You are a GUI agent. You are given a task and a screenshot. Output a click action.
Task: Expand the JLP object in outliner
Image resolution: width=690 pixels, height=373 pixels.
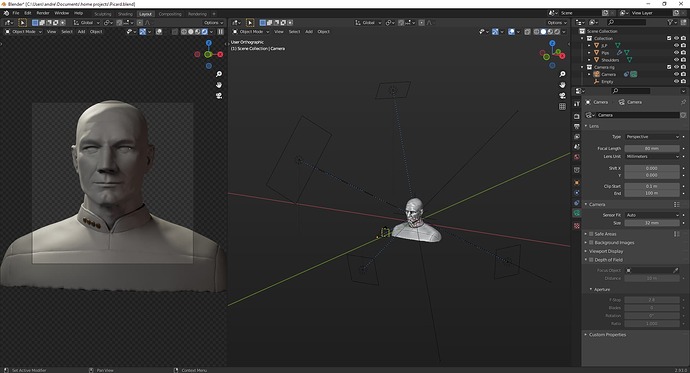click(x=590, y=45)
